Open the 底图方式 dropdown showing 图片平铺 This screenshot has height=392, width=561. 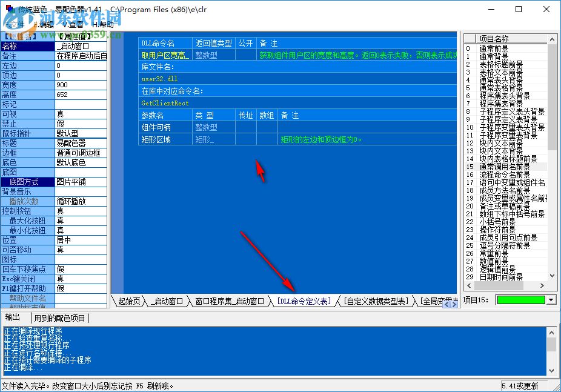[81, 181]
